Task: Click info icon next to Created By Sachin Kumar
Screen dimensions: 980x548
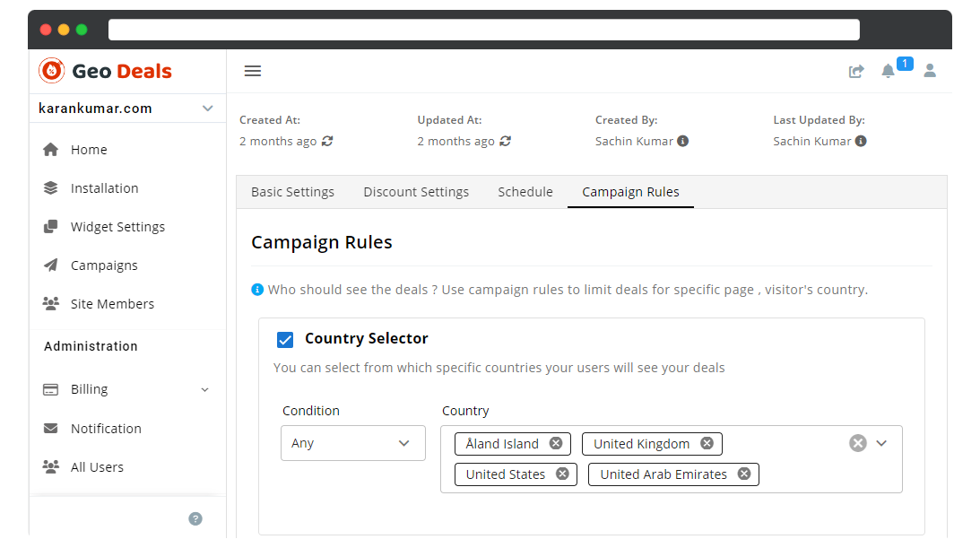Action: [x=683, y=141]
